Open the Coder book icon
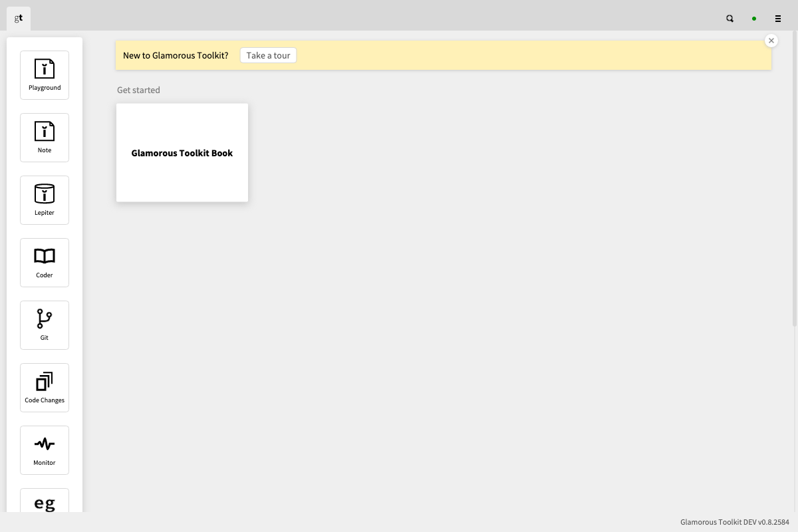Viewport: 798px width, 532px height. click(x=45, y=263)
